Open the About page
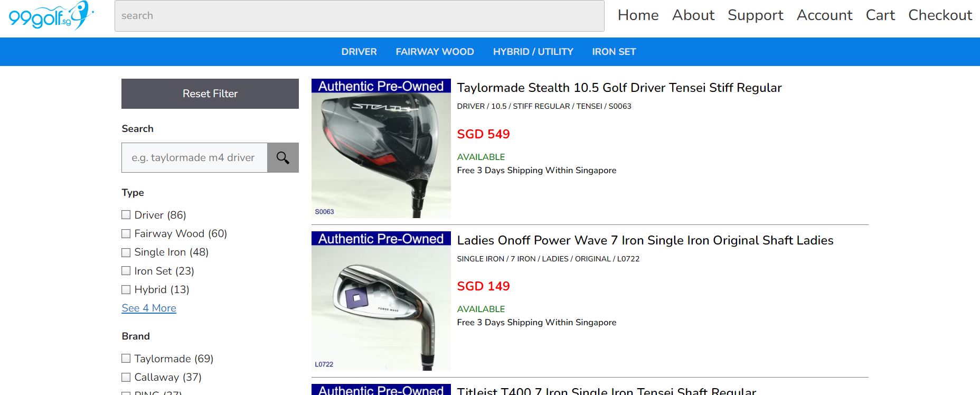980x395 pixels. pyautogui.click(x=693, y=15)
